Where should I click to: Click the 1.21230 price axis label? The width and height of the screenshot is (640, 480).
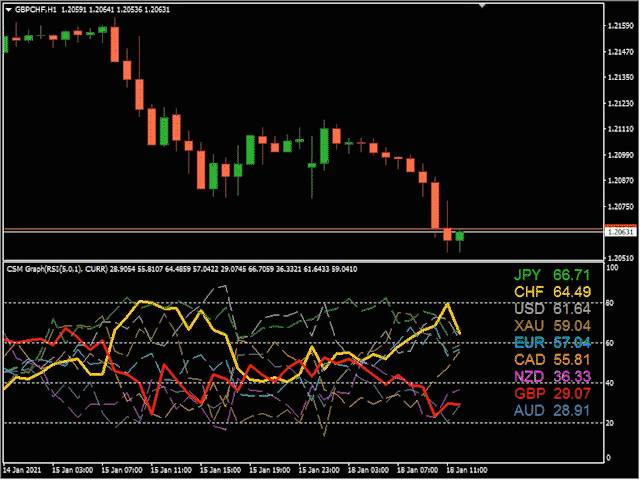pos(620,104)
